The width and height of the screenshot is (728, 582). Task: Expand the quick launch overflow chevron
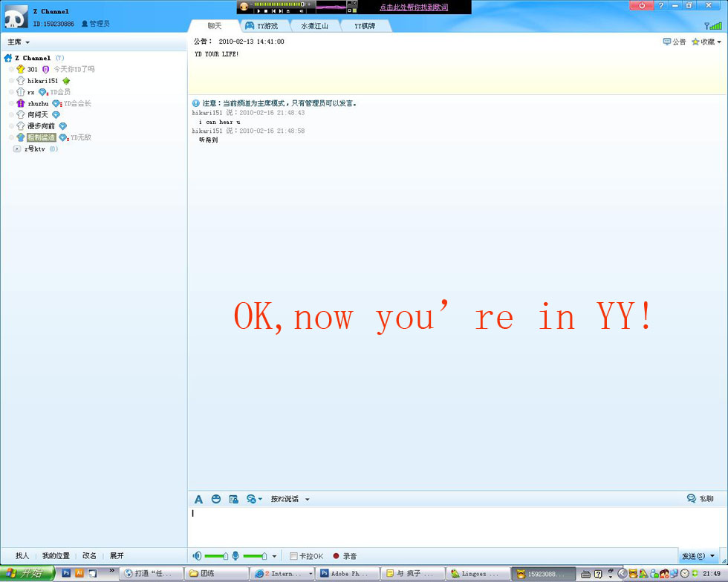(x=111, y=570)
